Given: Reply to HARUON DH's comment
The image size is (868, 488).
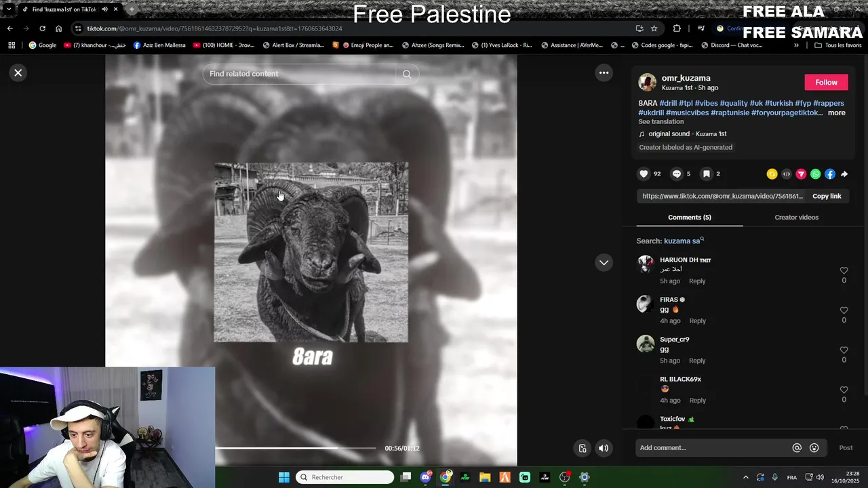Looking at the screenshot, I should [x=697, y=281].
